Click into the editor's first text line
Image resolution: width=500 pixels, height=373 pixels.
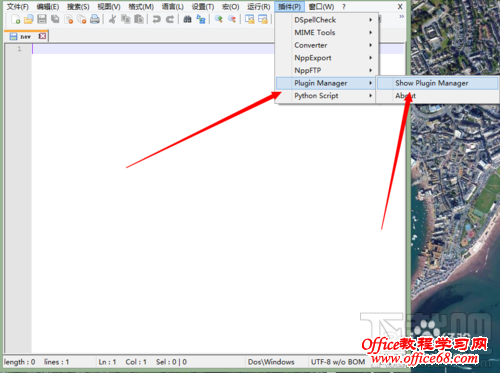pos(218,49)
